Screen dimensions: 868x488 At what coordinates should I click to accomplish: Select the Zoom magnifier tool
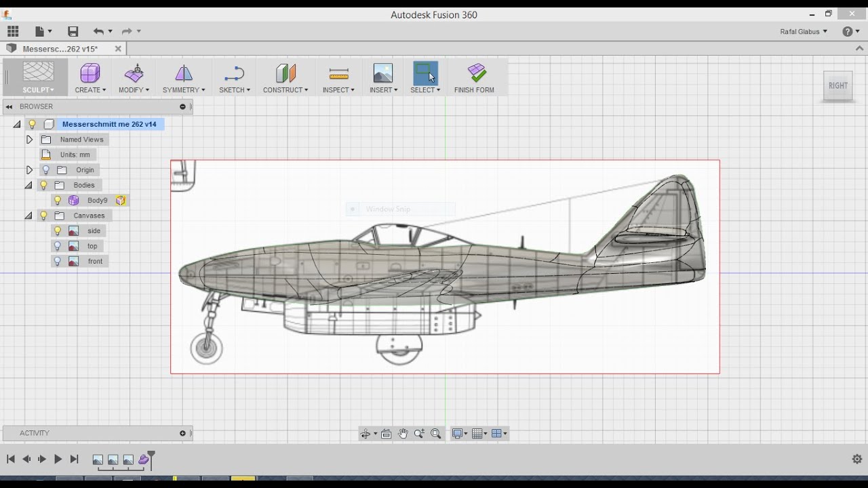pyautogui.click(x=419, y=434)
